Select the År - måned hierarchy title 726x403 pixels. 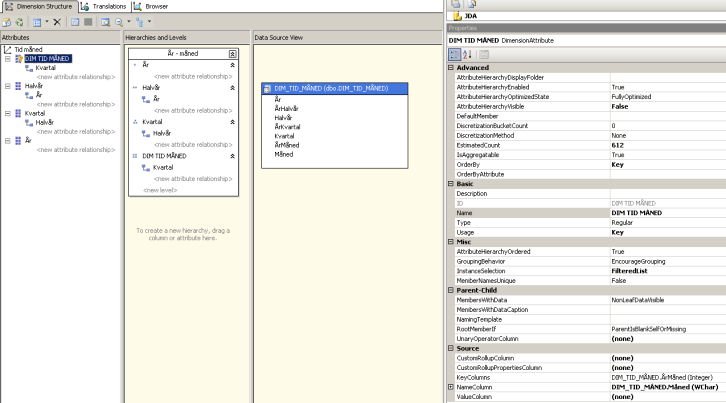tap(182, 53)
